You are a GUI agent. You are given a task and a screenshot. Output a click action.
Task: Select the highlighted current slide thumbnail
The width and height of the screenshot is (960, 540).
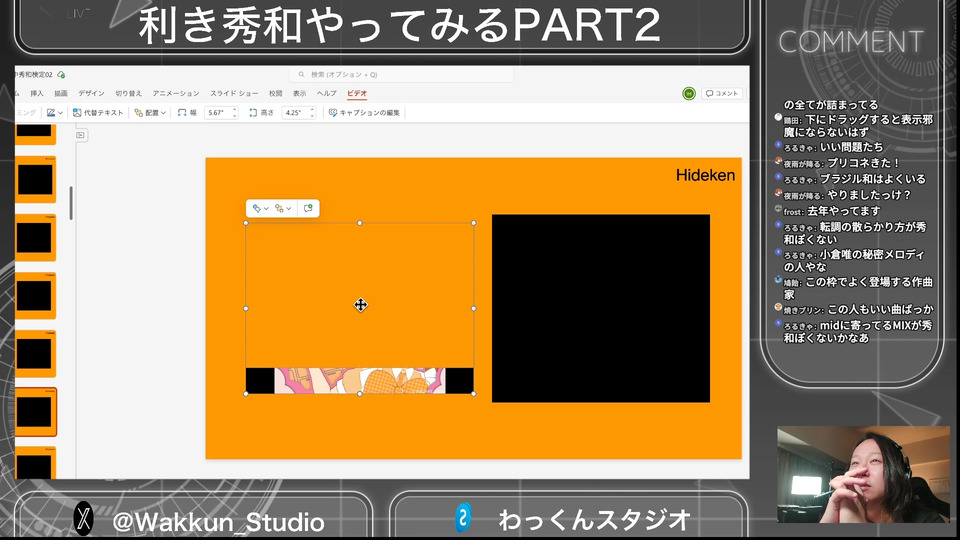(36, 411)
